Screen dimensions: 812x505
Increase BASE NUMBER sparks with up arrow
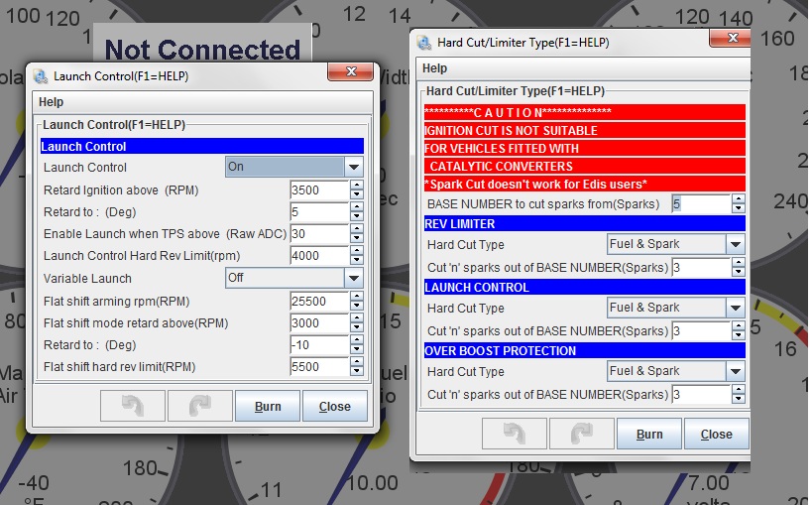(739, 199)
